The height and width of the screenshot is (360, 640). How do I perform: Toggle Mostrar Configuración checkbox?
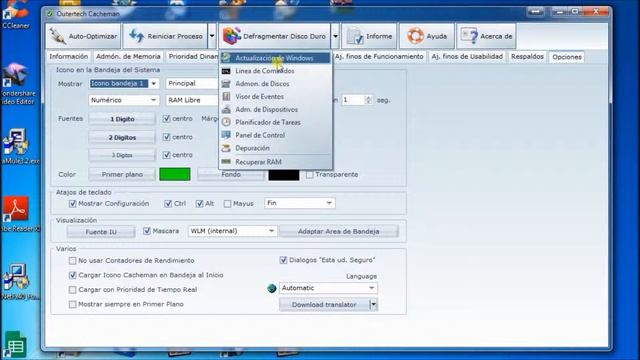pos(73,204)
